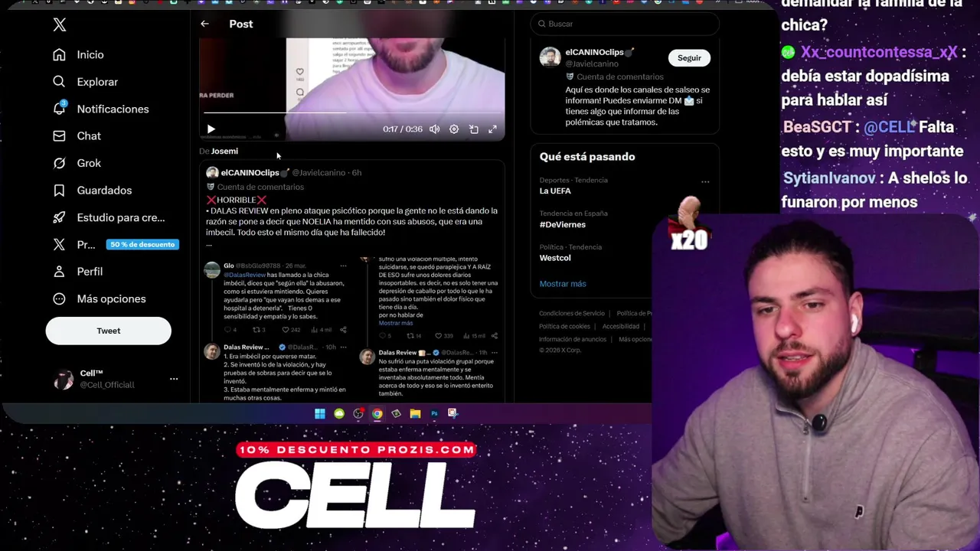This screenshot has height=551, width=980.
Task: Open quoted elCANINOclips avatar
Action: tap(212, 173)
